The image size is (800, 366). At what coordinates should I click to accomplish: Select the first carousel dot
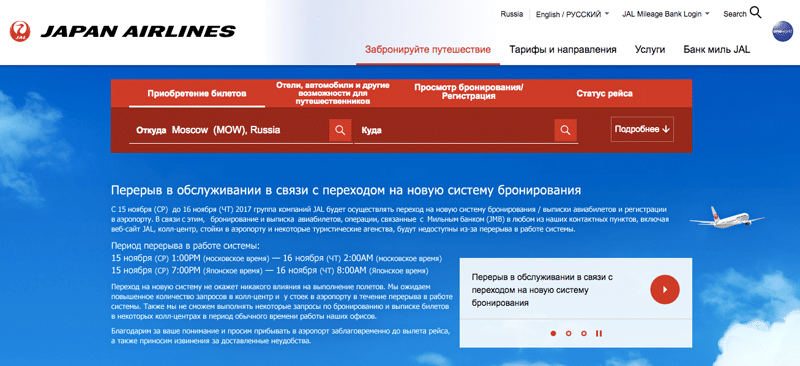(x=554, y=333)
